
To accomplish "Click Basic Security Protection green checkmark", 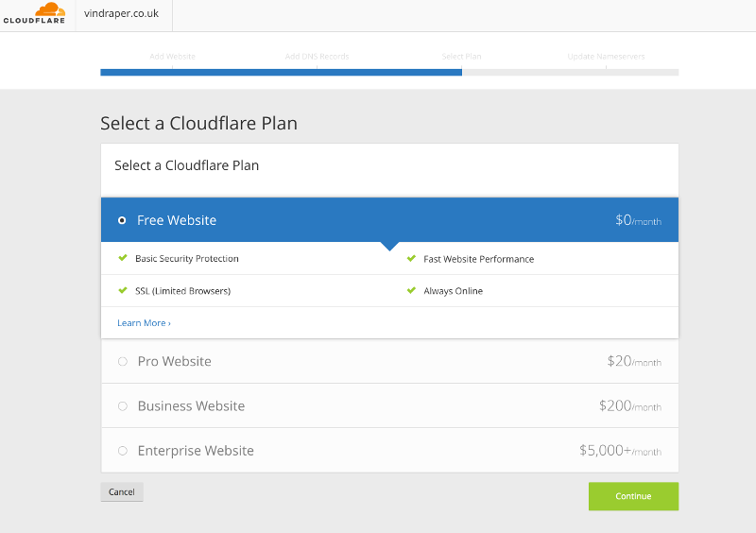I will click(122, 258).
